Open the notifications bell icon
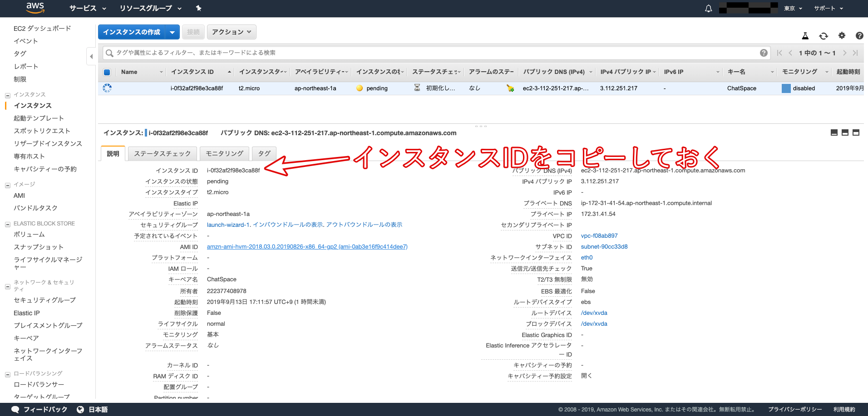This screenshot has width=868, height=416. click(x=708, y=8)
